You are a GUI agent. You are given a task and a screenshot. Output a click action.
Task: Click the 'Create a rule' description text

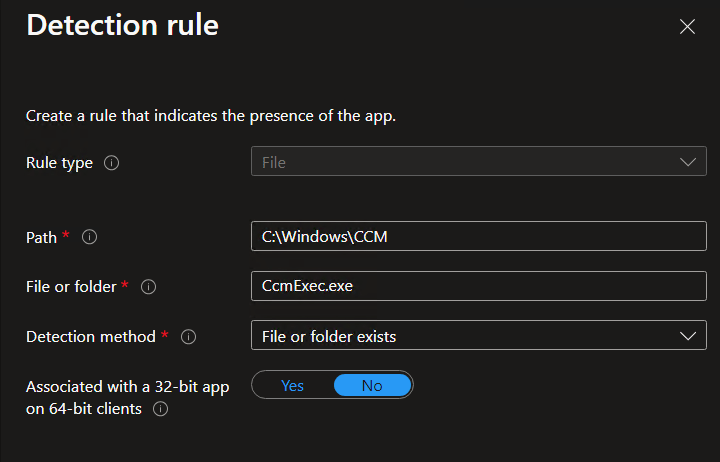211,116
